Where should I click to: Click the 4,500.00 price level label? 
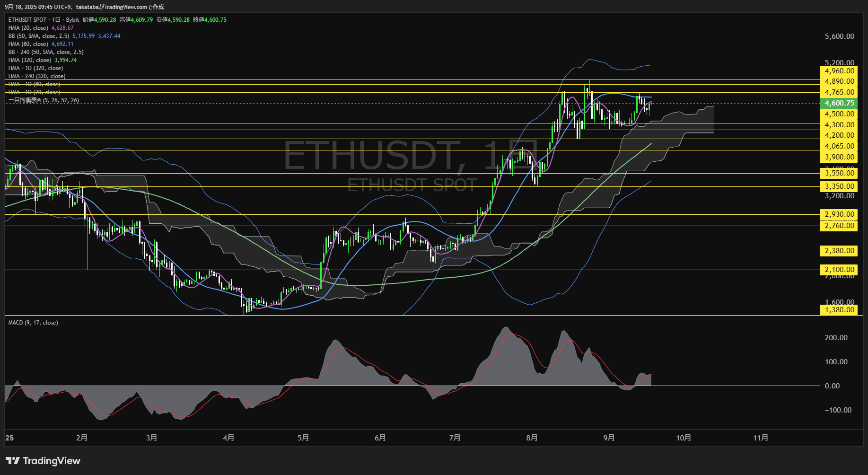click(839, 114)
